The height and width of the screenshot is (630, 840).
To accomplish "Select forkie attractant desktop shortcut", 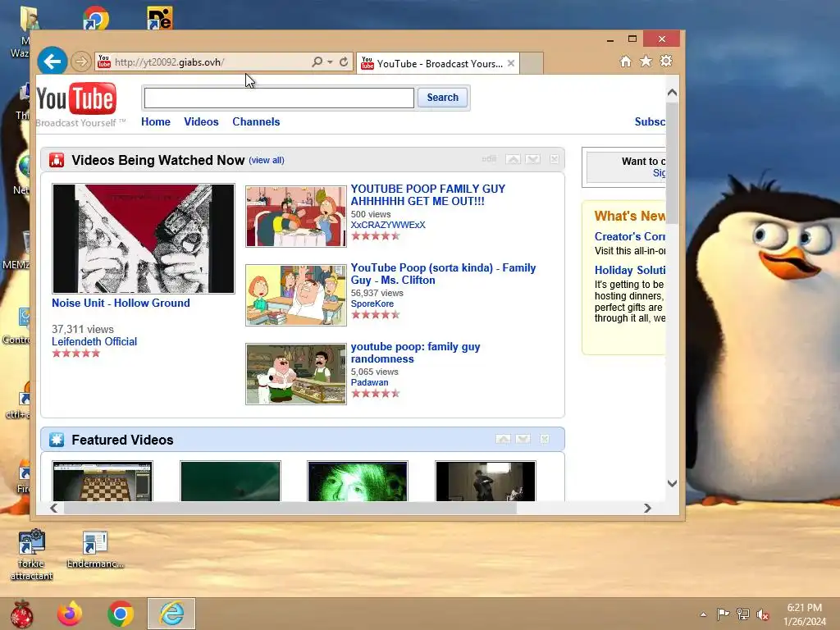I will (x=32, y=555).
